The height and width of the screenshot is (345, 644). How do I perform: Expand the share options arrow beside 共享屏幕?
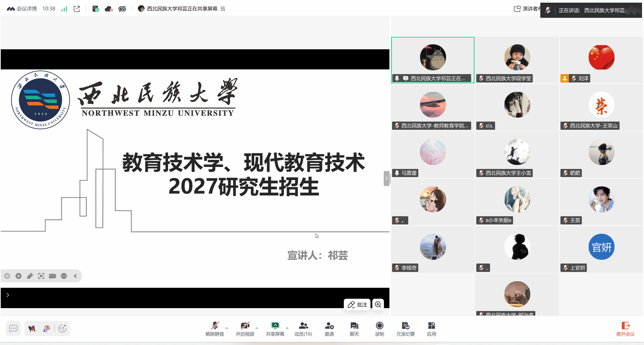coord(287,328)
